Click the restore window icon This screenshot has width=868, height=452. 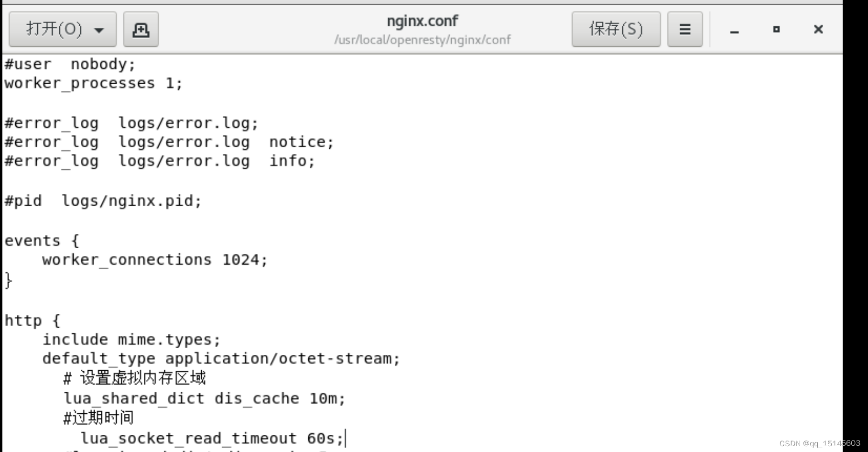(776, 29)
